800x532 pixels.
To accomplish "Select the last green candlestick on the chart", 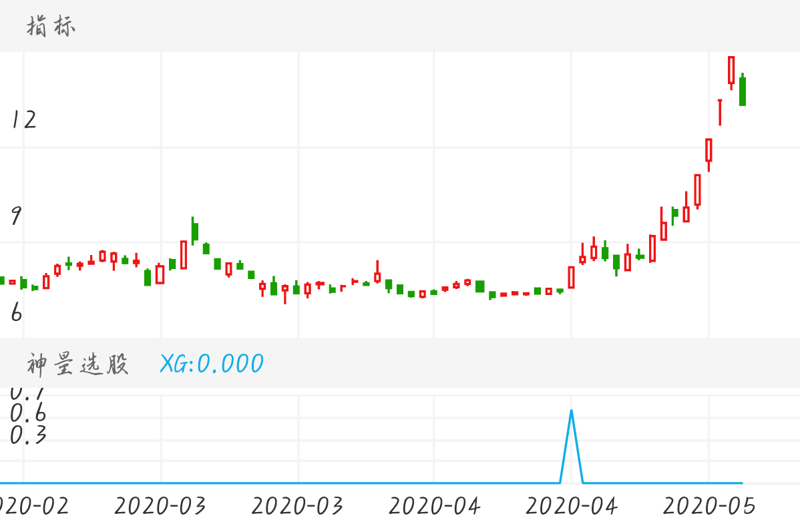I will click(x=742, y=91).
